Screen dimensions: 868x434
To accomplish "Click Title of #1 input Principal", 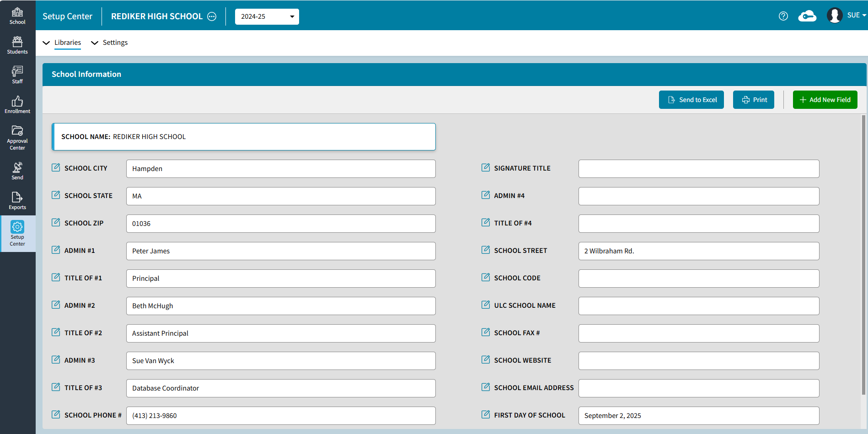I will 281,279.
